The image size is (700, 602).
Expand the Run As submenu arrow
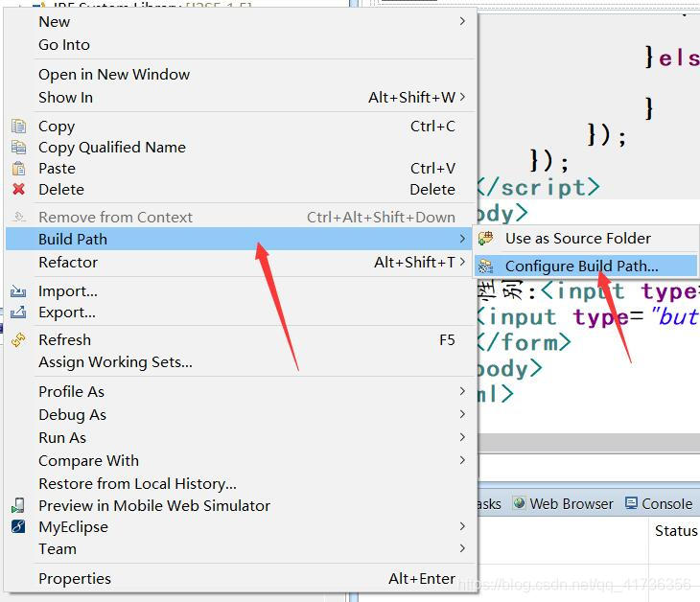click(x=462, y=437)
